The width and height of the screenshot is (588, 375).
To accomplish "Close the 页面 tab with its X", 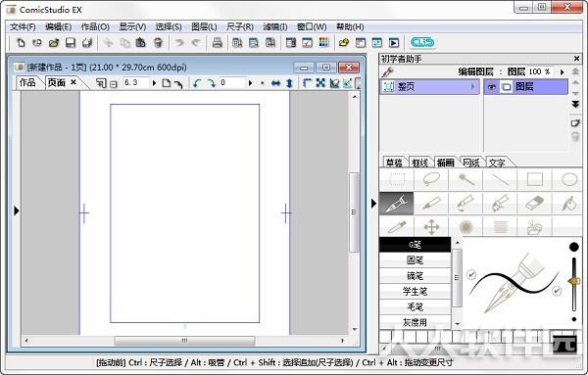I will [x=73, y=82].
